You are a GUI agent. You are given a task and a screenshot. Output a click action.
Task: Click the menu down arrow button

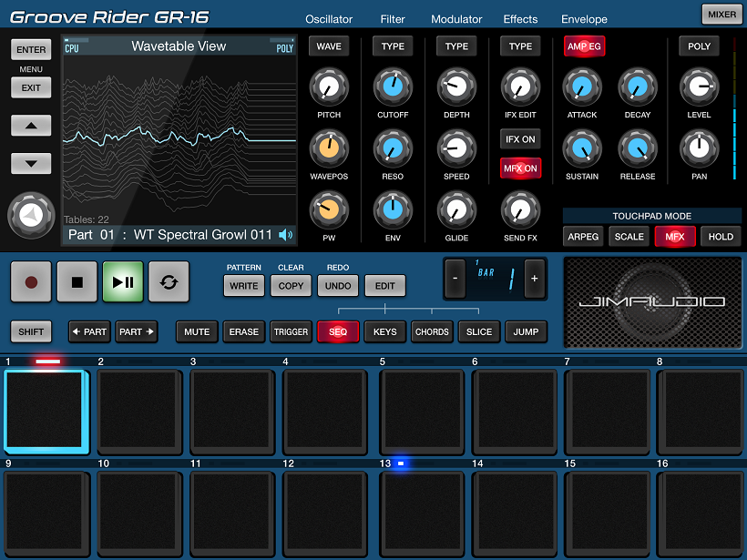tap(31, 163)
